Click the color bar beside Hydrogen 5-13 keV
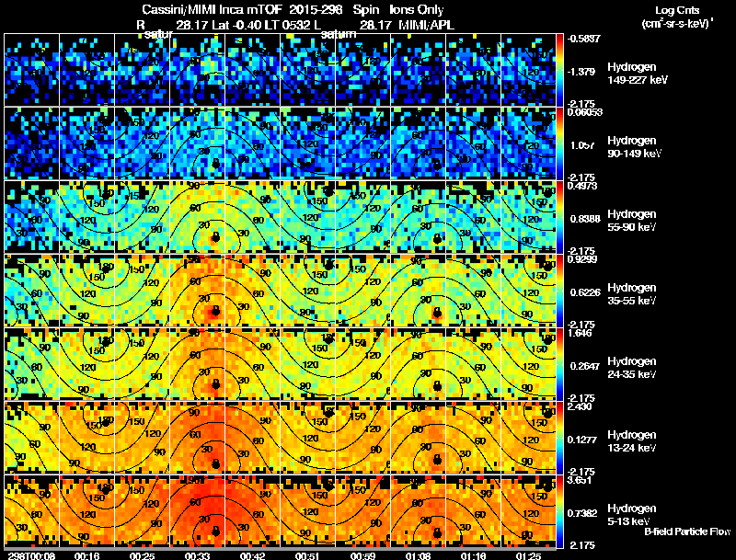 [x=559, y=511]
